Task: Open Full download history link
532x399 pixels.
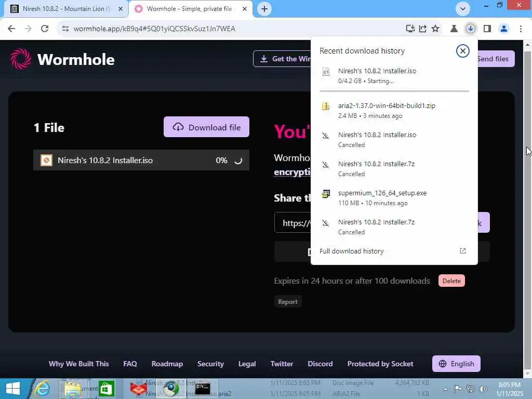Action: [352, 251]
